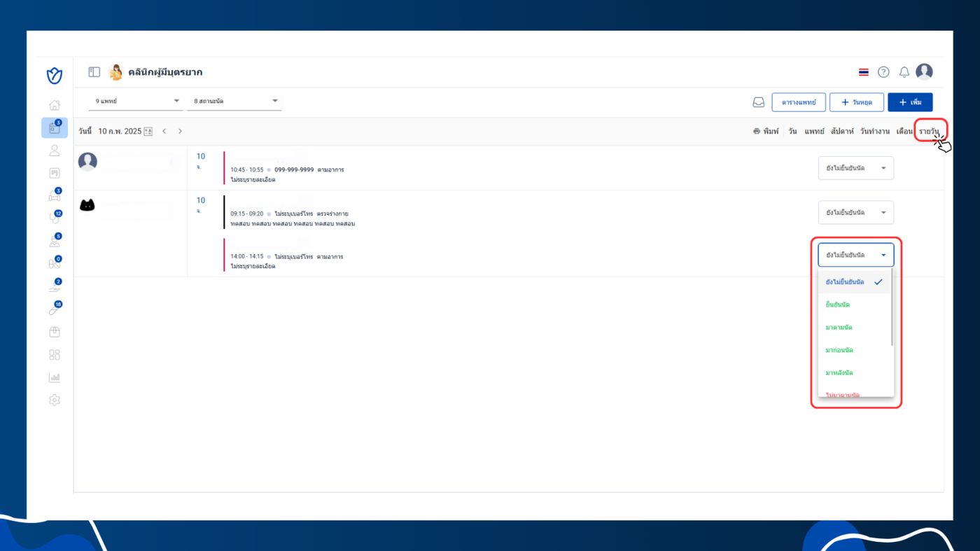This screenshot has width=980, height=551.
Task: Expand the 8 สถานะนัด status filter dropdown
Action: coord(234,102)
